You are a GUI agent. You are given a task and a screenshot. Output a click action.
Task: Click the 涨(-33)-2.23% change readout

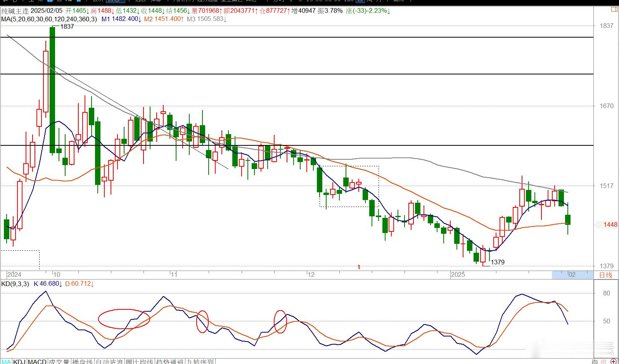tap(368, 11)
